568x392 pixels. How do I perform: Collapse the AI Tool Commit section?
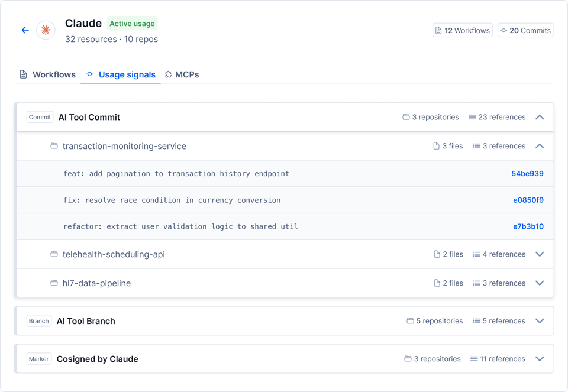pos(540,117)
